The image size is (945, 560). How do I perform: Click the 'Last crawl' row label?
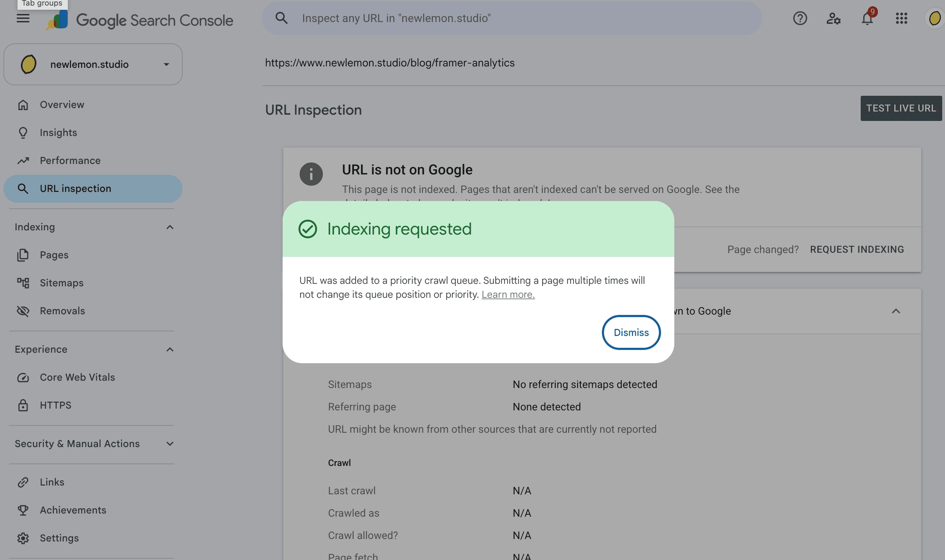point(351,490)
